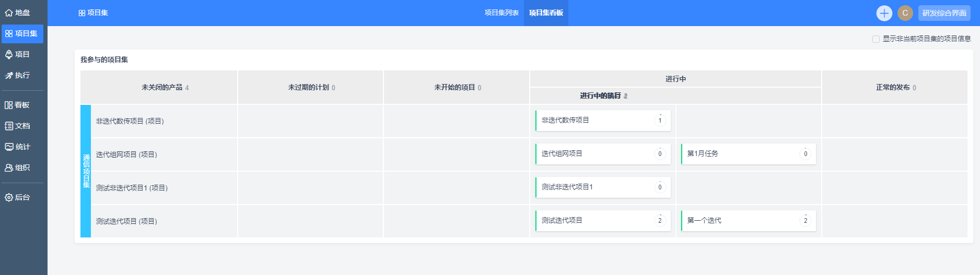Click the 正常的发布 column header
This screenshot has width=980, height=275.
pyautogui.click(x=894, y=87)
